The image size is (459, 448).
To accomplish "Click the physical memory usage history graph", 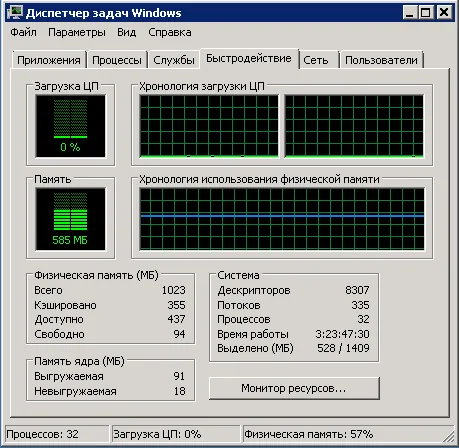I will 282,219.
